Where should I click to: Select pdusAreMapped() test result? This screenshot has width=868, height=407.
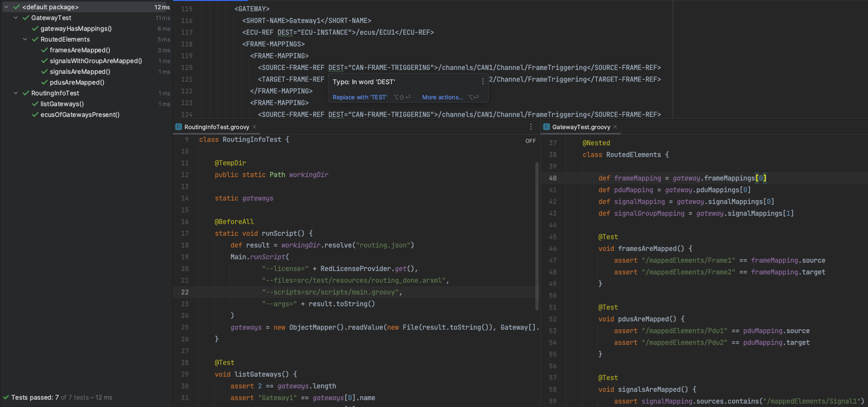click(77, 82)
